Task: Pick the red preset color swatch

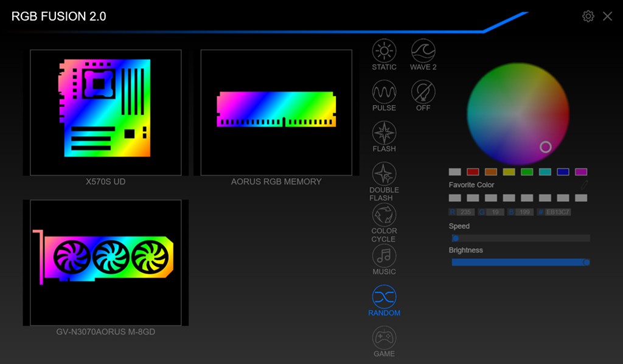Action: coord(473,172)
